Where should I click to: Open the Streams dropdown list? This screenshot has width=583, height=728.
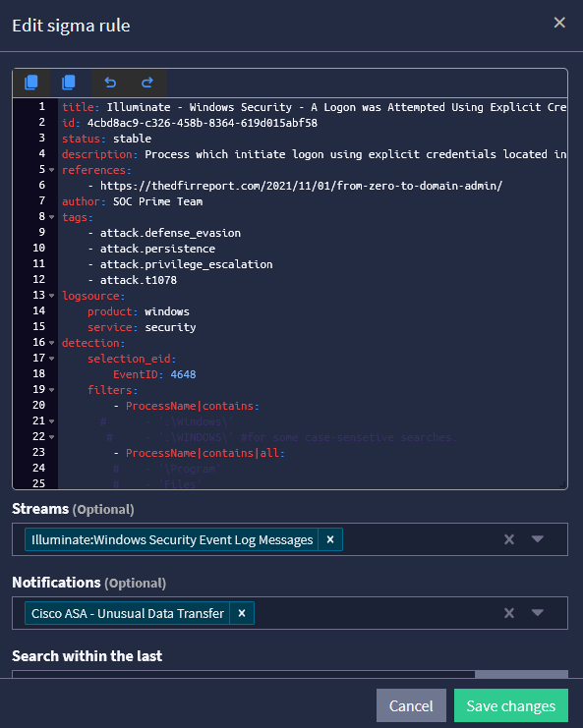click(x=538, y=539)
